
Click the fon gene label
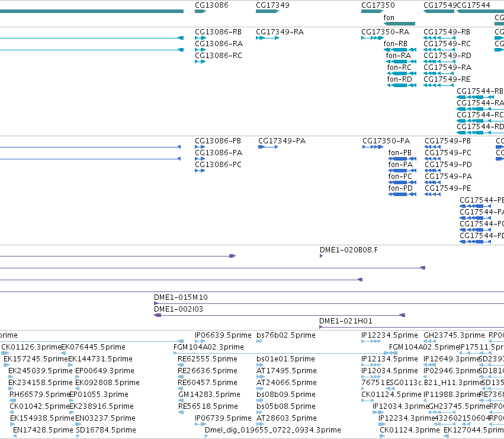tap(389, 18)
